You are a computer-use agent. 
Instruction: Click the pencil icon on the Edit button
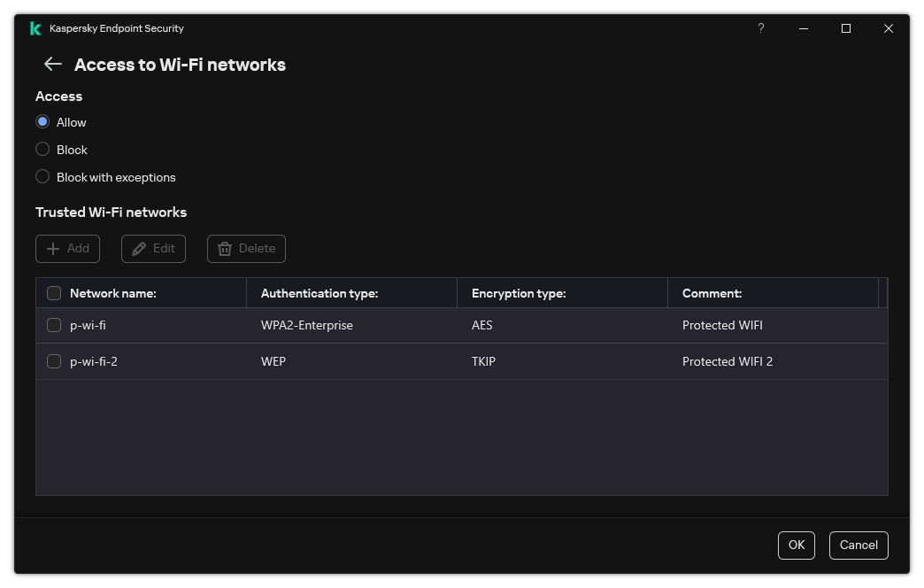click(x=139, y=249)
